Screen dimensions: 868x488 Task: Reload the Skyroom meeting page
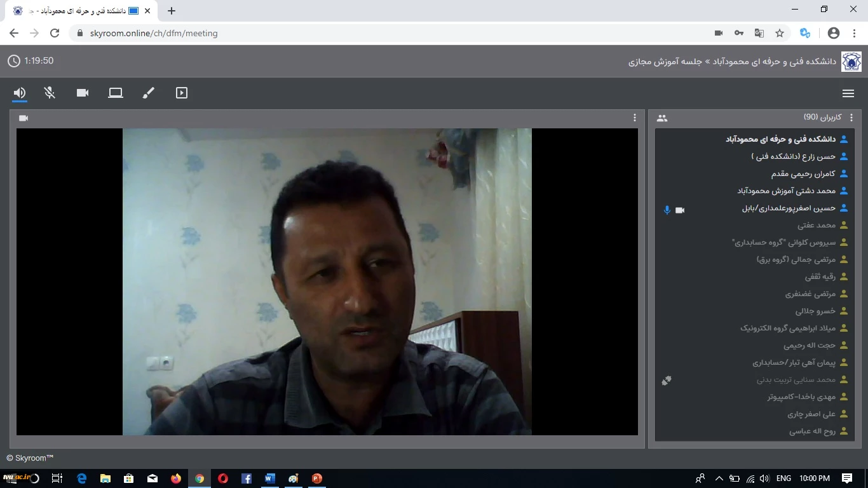tap(55, 33)
